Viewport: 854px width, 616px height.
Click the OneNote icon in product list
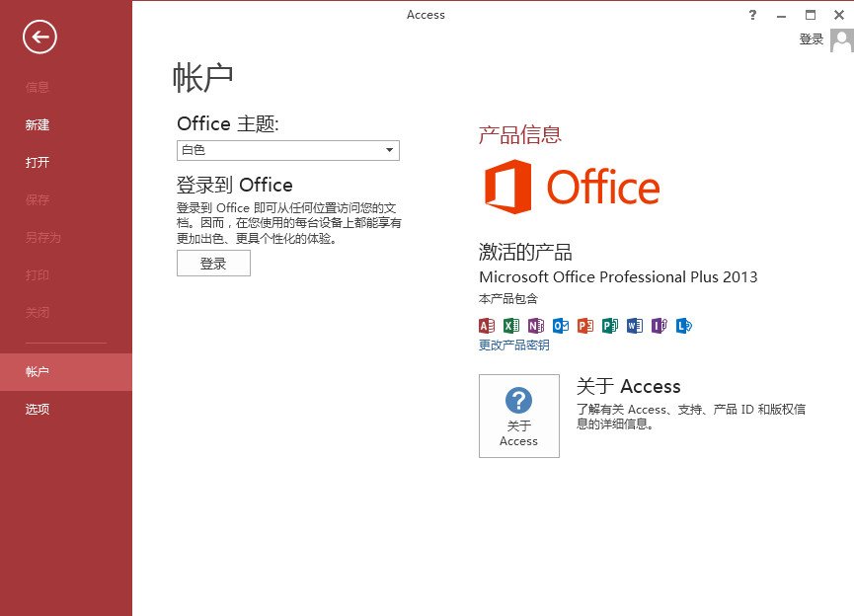(536, 326)
